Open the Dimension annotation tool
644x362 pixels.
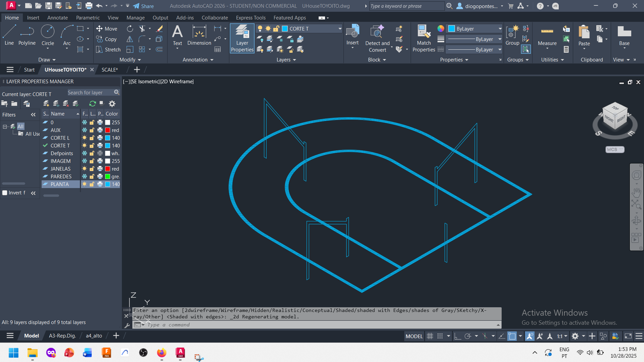[x=199, y=35]
